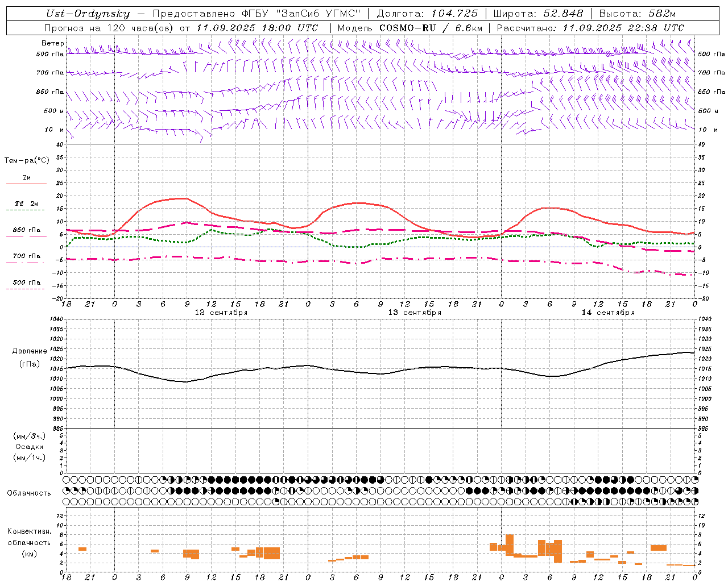
Task: Click the Широта: 52.848 value
Action: pos(538,14)
